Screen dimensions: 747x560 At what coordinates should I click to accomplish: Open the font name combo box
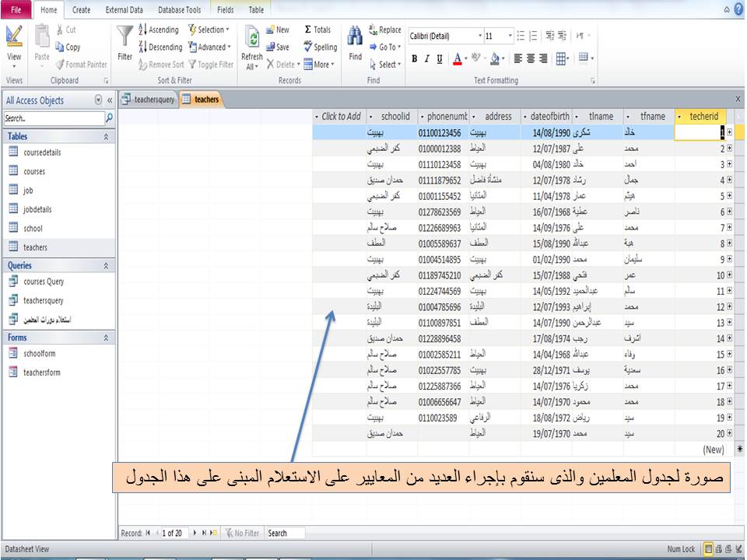tap(445, 36)
